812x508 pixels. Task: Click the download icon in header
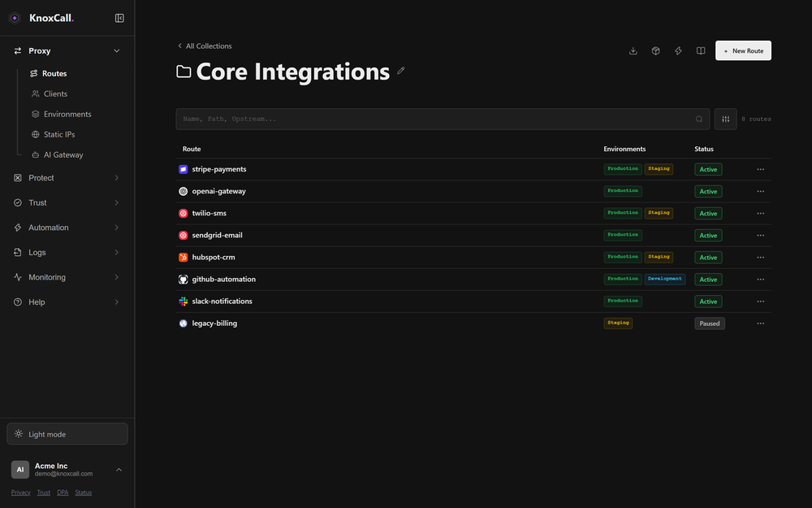pyautogui.click(x=633, y=50)
